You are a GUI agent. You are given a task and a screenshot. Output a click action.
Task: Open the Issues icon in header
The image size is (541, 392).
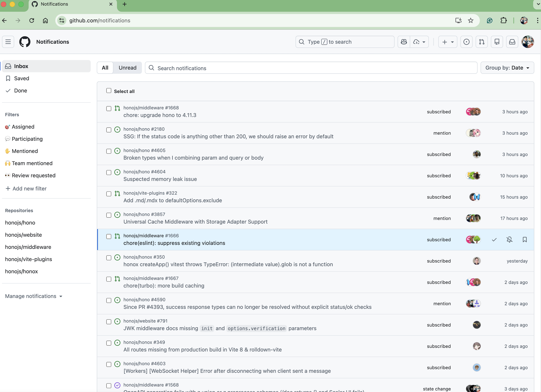coord(466,42)
